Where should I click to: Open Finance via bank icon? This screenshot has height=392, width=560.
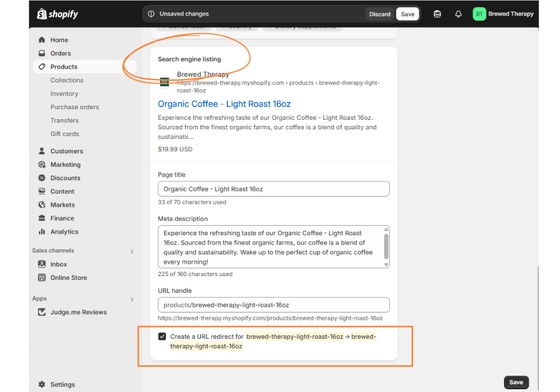coord(42,218)
